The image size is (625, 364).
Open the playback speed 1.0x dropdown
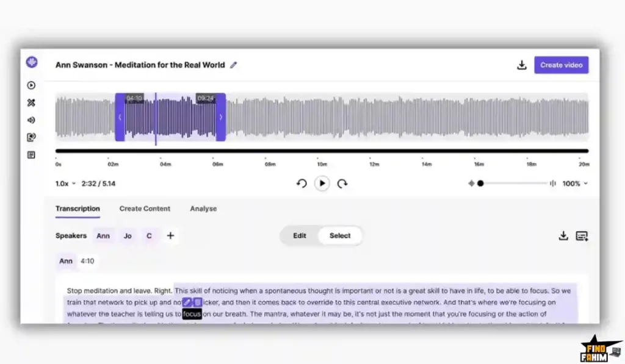tap(64, 183)
